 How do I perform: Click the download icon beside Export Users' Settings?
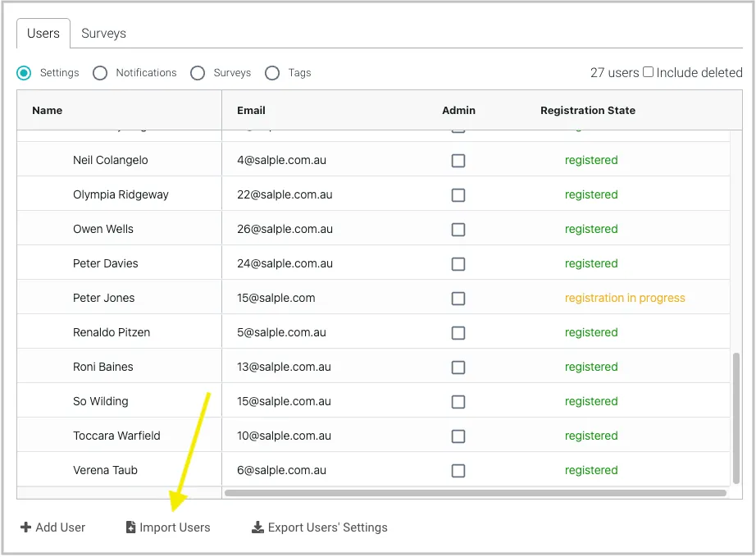pyautogui.click(x=258, y=527)
